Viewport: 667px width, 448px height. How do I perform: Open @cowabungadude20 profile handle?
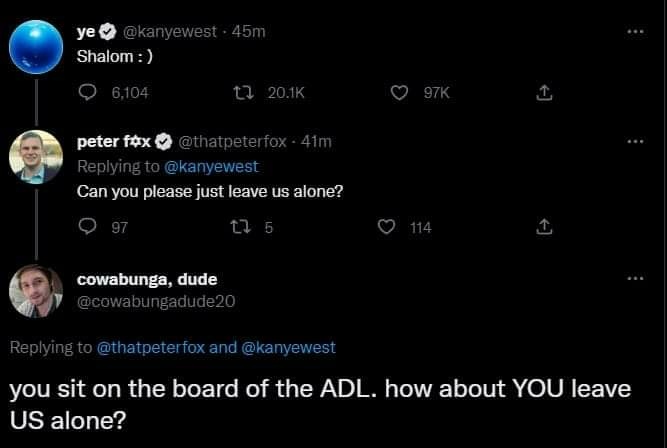click(x=155, y=299)
